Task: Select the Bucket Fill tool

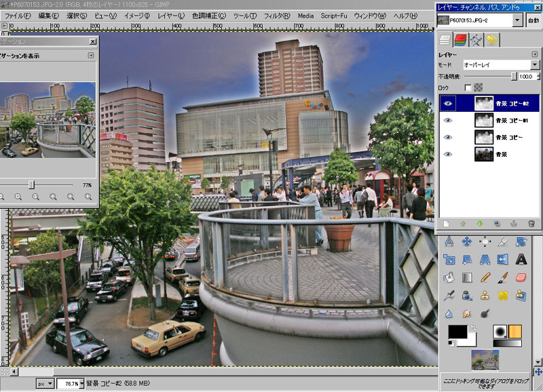Action: [x=449, y=277]
